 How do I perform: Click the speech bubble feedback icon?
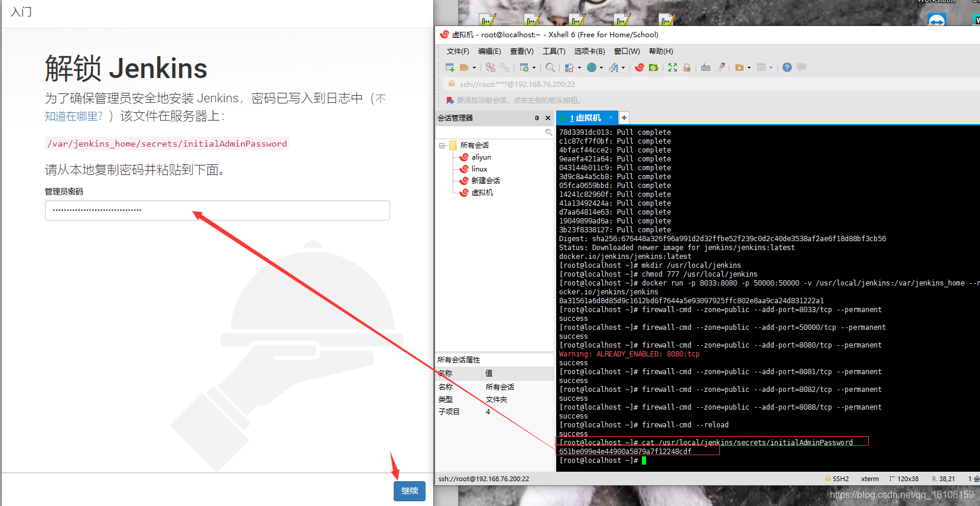pyautogui.click(x=801, y=67)
